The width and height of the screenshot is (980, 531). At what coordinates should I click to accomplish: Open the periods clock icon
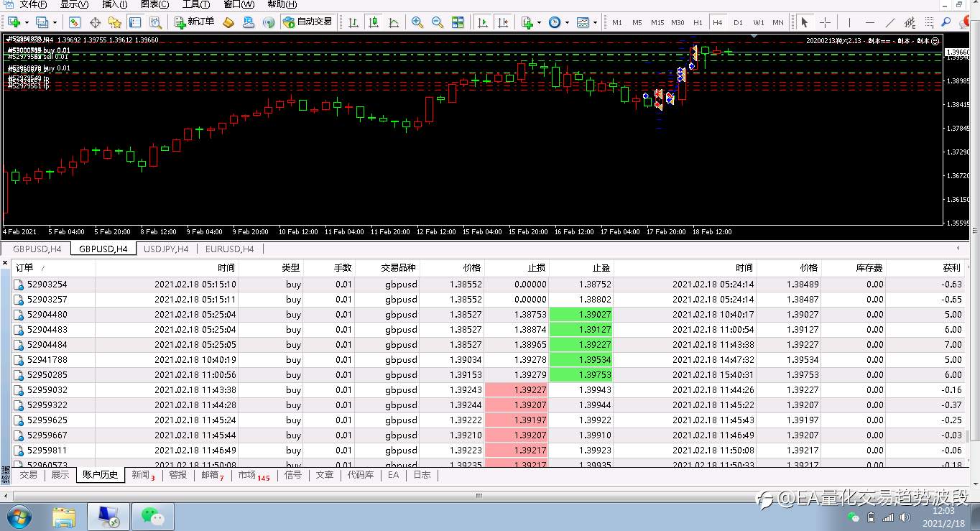pyautogui.click(x=554, y=22)
